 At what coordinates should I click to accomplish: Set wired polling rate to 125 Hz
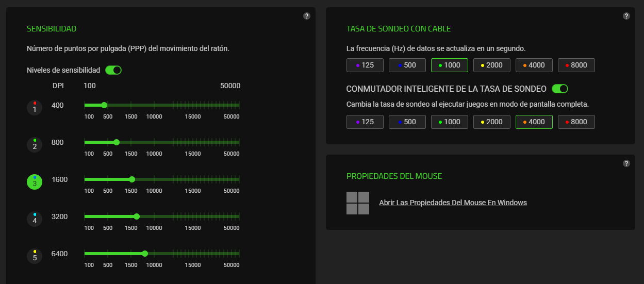[365, 65]
